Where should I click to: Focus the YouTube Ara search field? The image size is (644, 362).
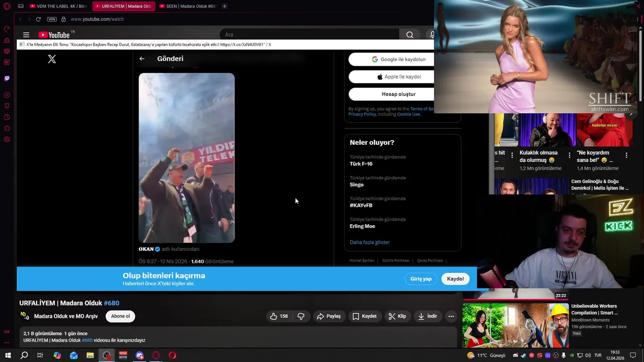[309, 35]
